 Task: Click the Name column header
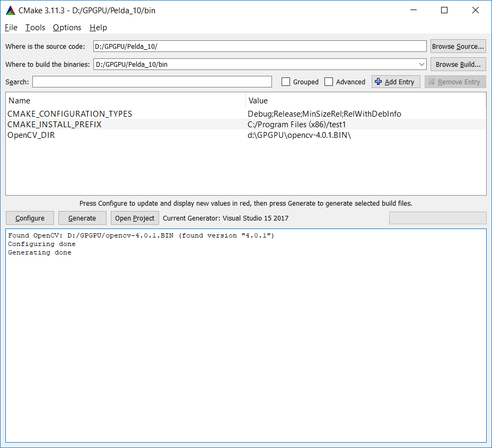20,101
